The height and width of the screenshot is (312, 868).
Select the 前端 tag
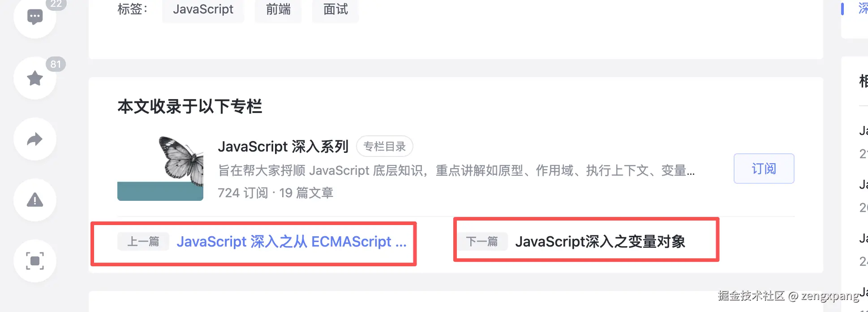point(278,9)
